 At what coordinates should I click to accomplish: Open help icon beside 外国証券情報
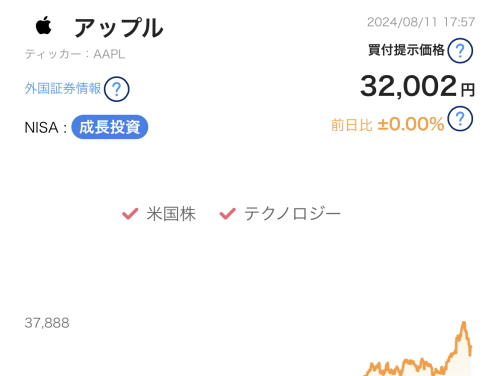[x=116, y=89]
